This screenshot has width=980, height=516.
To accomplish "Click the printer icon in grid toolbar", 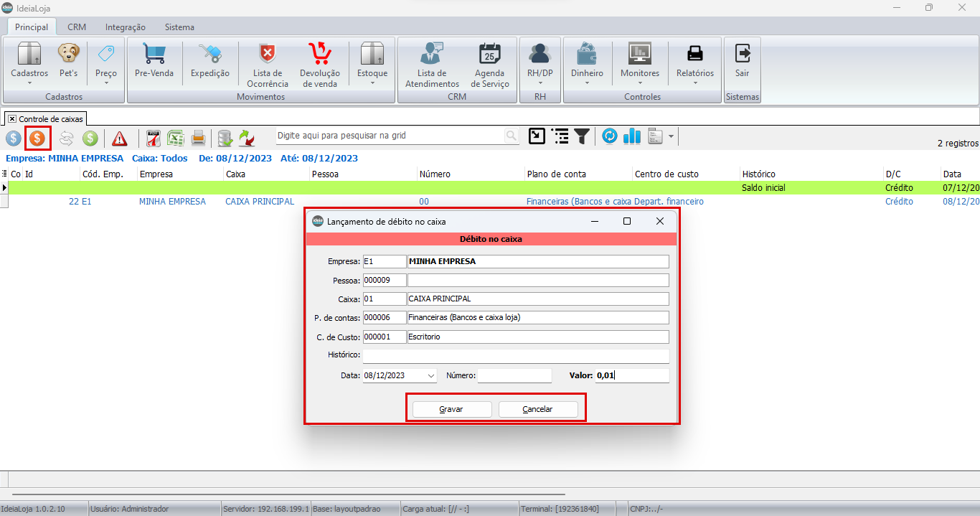I will [x=199, y=138].
